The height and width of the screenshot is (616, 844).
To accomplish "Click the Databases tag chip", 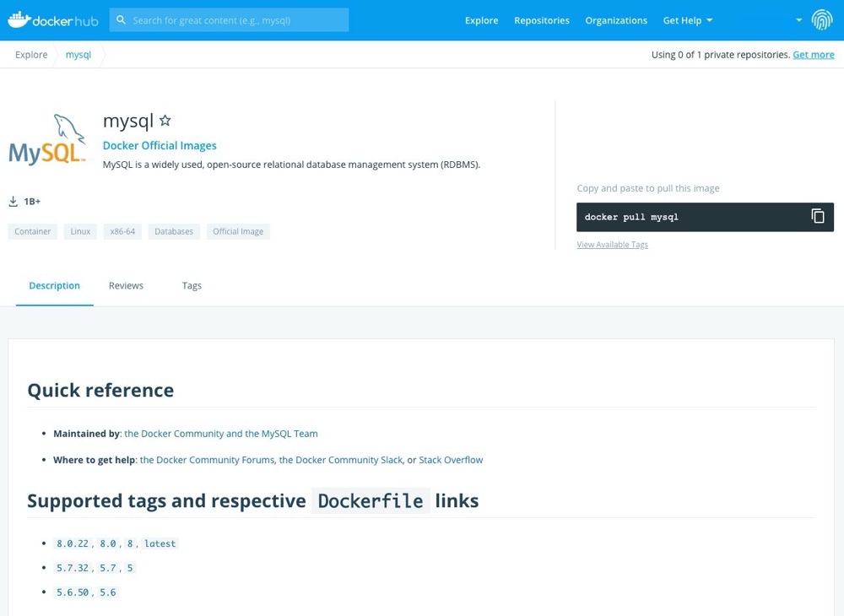I will (174, 231).
